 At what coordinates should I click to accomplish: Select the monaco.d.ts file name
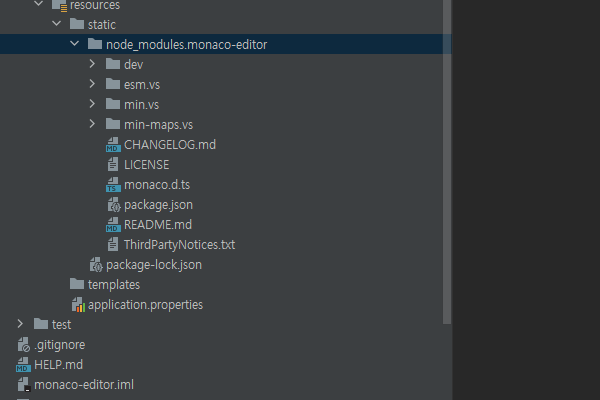[157, 185]
